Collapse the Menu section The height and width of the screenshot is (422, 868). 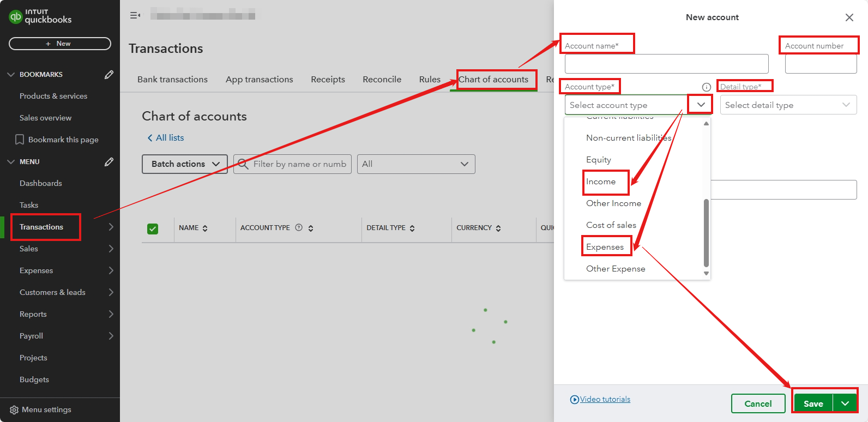point(11,161)
